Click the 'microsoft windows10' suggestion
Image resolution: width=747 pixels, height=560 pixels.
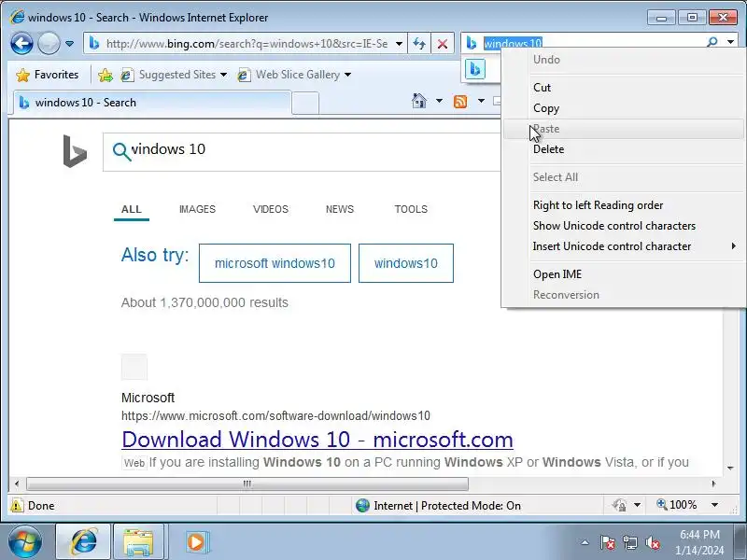275,263
